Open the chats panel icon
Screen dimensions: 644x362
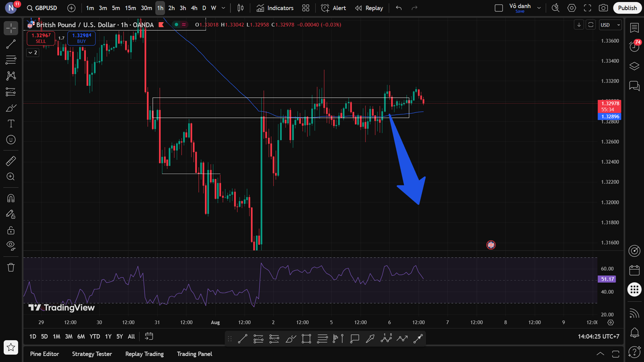634,86
